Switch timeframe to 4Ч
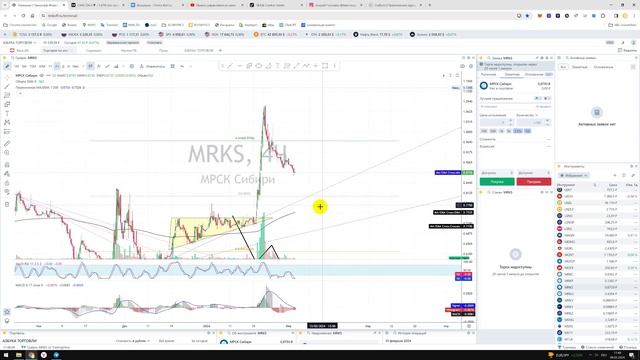Viewport: 640px width, 360px height. [x=57, y=66]
